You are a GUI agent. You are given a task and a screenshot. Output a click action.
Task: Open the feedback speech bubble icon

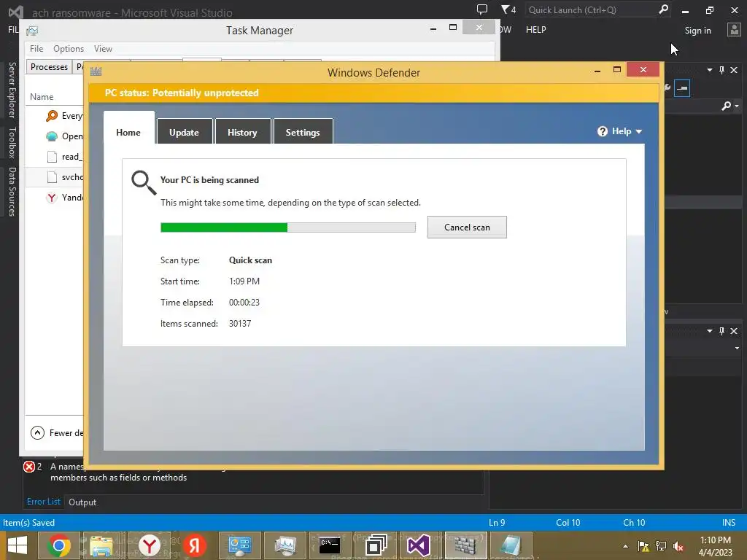click(x=482, y=9)
